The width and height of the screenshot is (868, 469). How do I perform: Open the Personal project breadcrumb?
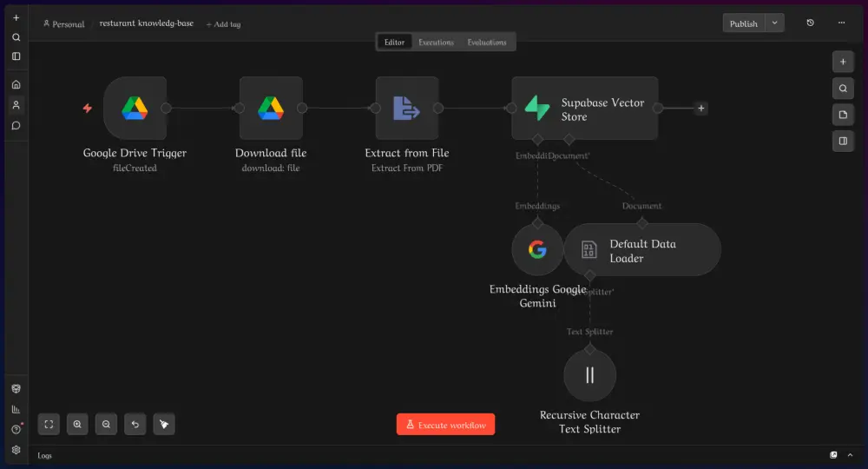tap(63, 23)
